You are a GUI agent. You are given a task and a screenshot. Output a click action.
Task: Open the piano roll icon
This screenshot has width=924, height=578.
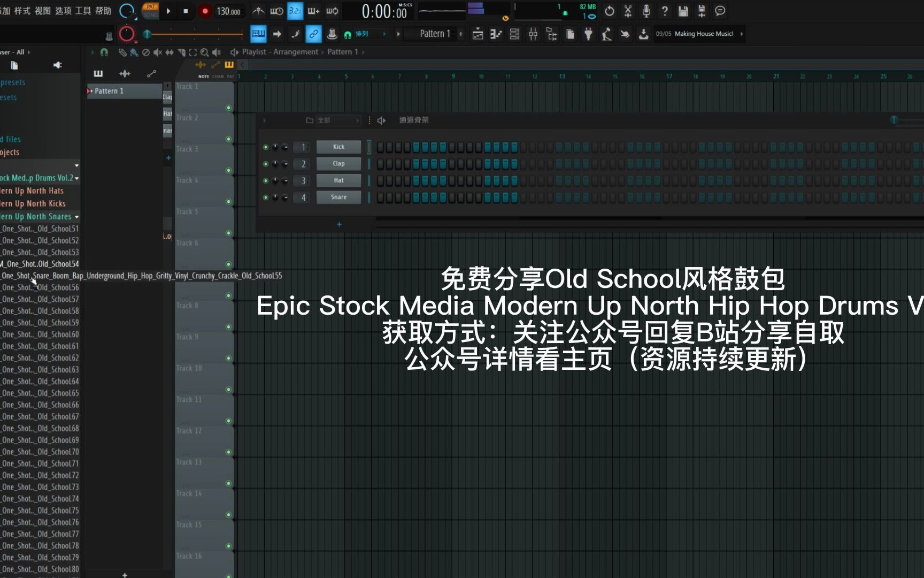496,34
